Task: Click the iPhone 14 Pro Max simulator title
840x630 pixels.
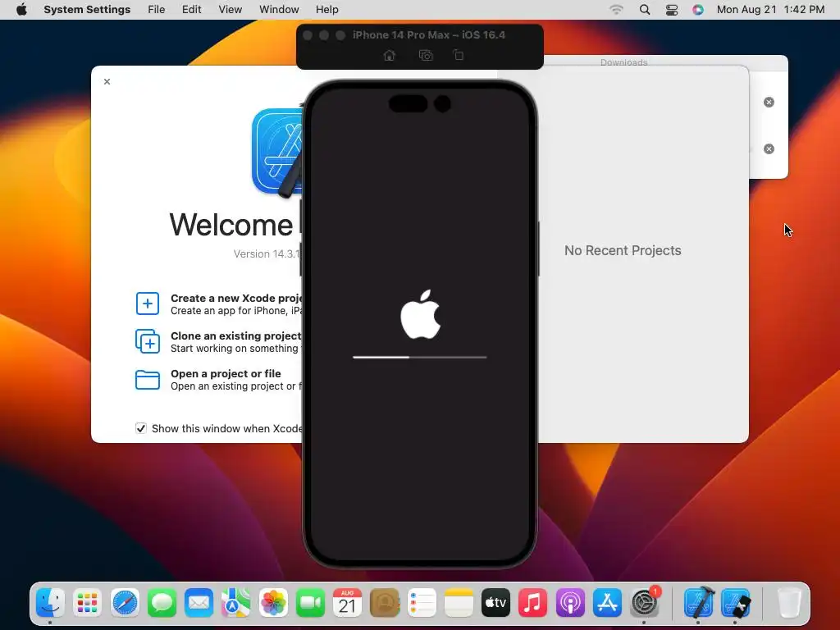Action: 428,34
